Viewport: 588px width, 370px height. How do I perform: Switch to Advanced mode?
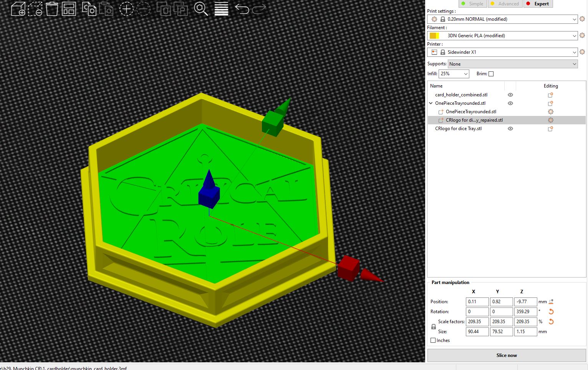coord(505,4)
